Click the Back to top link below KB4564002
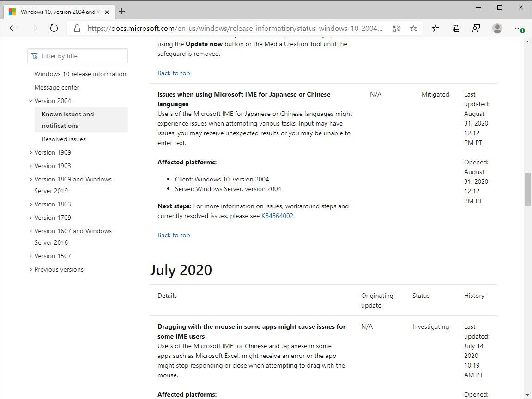The height and width of the screenshot is (399, 532). tap(174, 235)
